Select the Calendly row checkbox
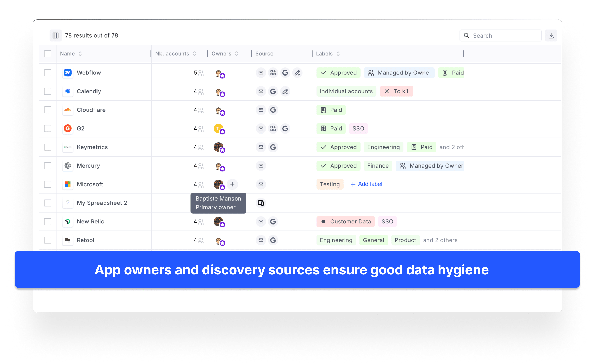This screenshot has width=595, height=364. (x=48, y=91)
